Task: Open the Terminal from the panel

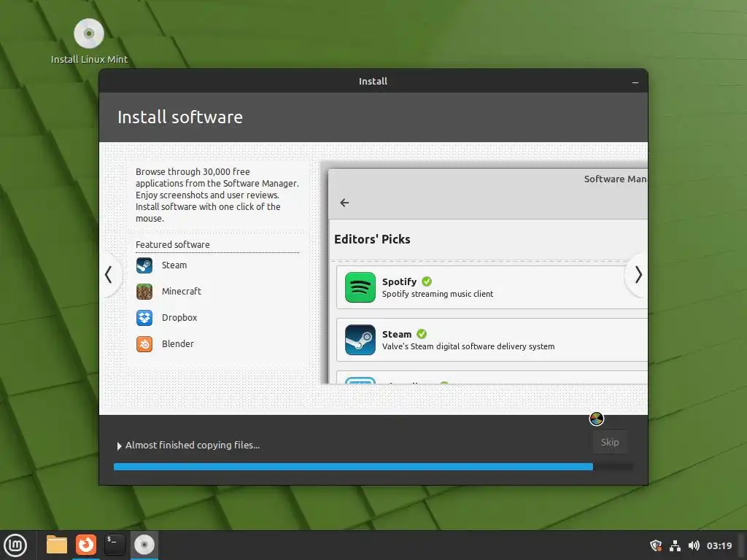Action: point(115,545)
